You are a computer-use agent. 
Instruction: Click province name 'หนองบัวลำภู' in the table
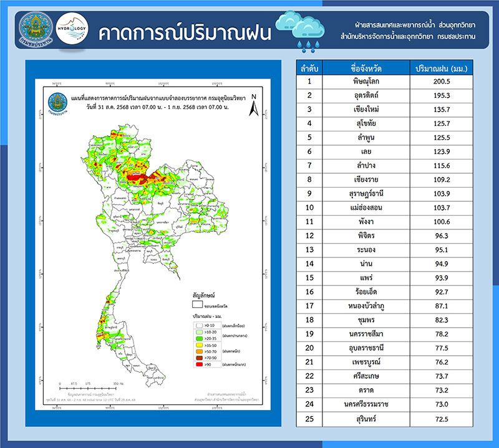[x=366, y=306]
